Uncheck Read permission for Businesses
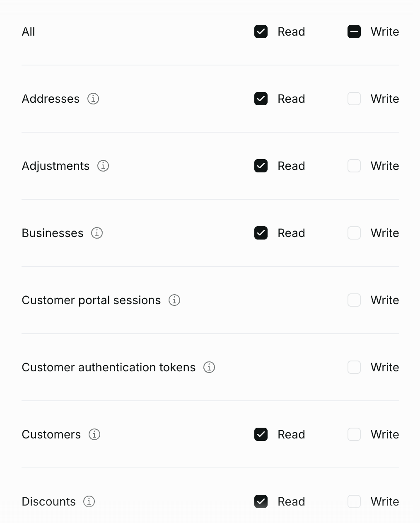Image resolution: width=420 pixels, height=523 pixels. click(x=261, y=233)
